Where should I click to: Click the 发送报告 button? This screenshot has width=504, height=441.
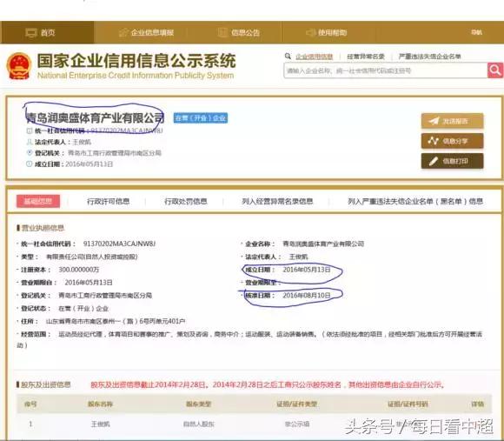(452, 121)
